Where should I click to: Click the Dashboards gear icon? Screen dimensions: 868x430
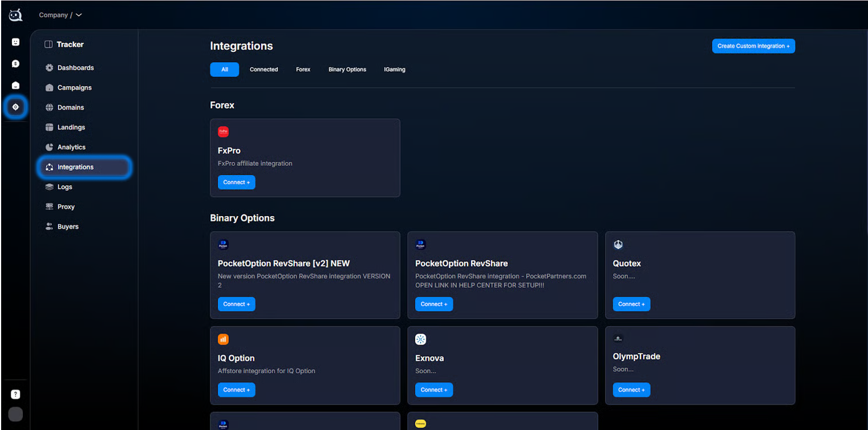pos(50,68)
